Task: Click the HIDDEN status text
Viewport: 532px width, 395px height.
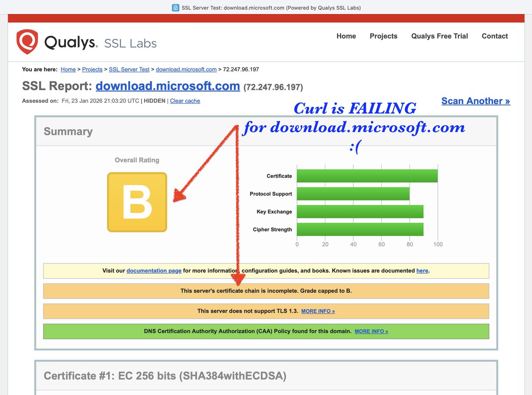Action: pyautogui.click(x=154, y=101)
